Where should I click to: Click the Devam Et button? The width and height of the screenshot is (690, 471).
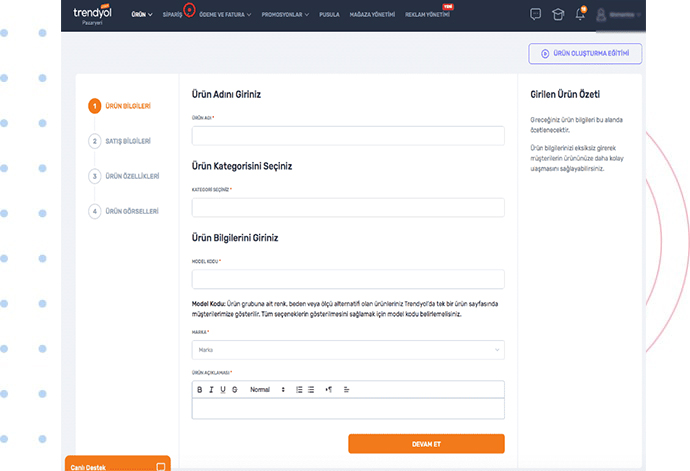pos(426,444)
